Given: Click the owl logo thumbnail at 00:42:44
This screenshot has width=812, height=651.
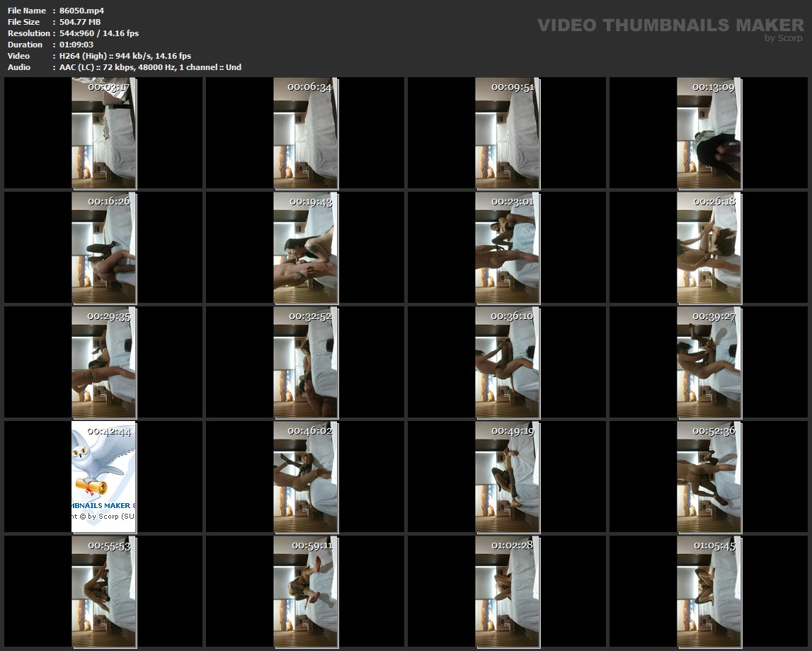Looking at the screenshot, I should tap(104, 476).
